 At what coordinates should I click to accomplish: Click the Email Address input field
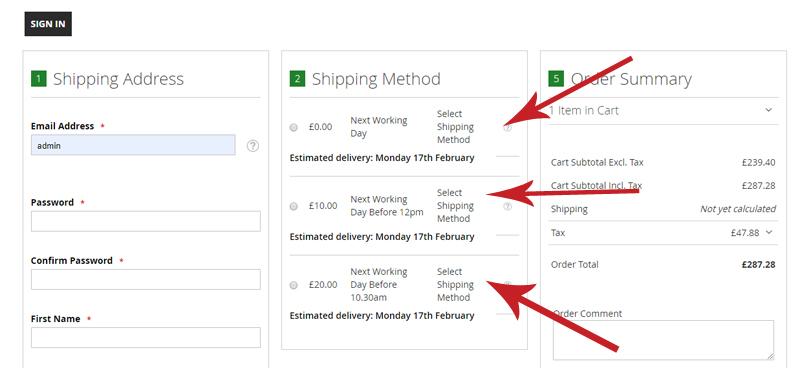[133, 145]
